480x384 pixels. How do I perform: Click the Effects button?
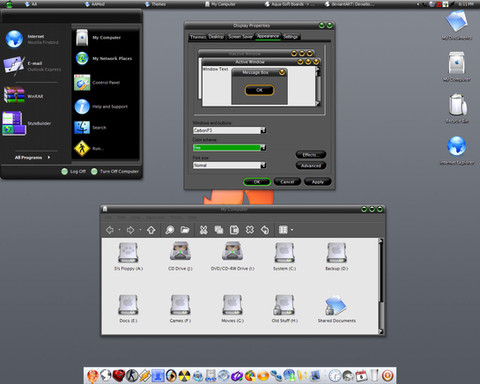pos(311,155)
